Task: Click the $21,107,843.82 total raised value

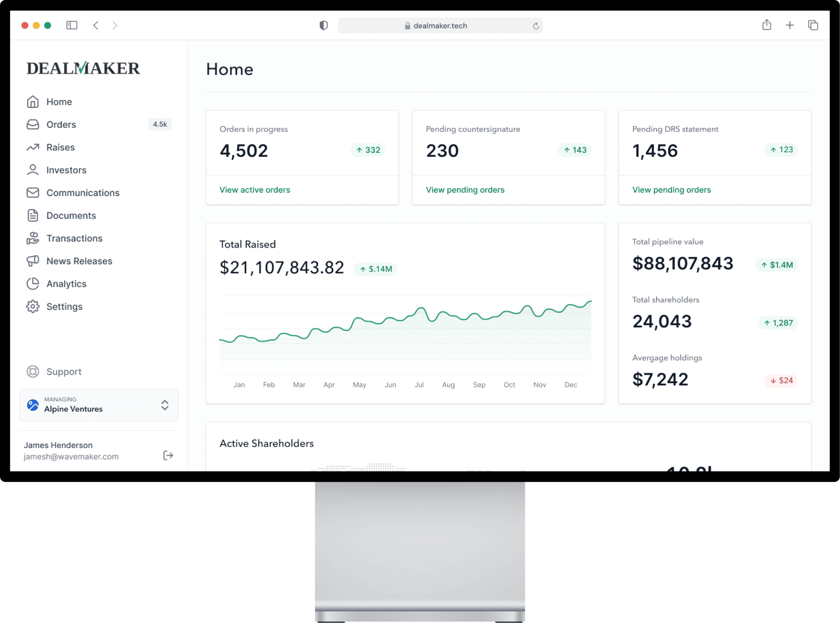Action: pos(282,268)
